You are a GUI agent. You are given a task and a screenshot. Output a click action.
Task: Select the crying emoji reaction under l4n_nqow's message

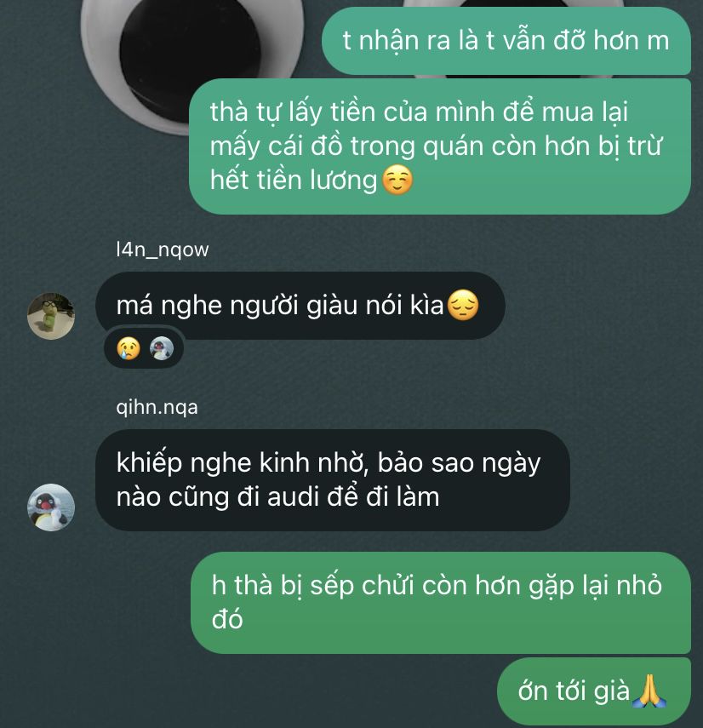pyautogui.click(x=128, y=348)
